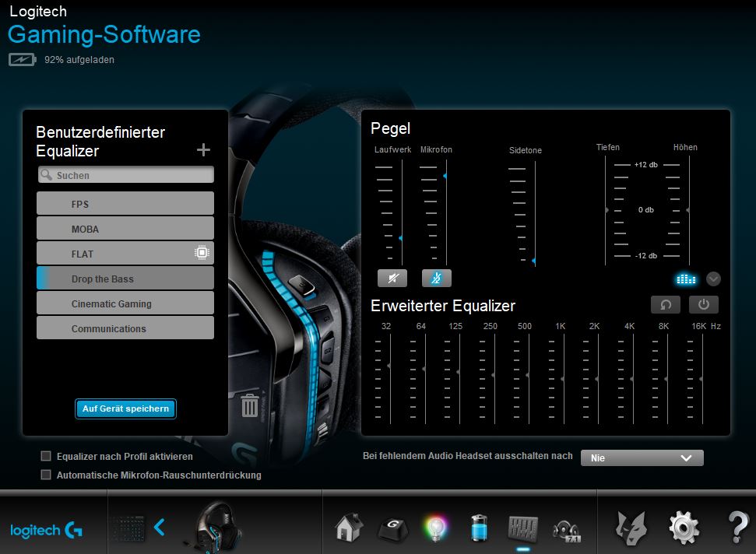Open the Nie headset auto-off dropdown
Viewport: 756px width, 554px height.
pyautogui.click(x=642, y=458)
